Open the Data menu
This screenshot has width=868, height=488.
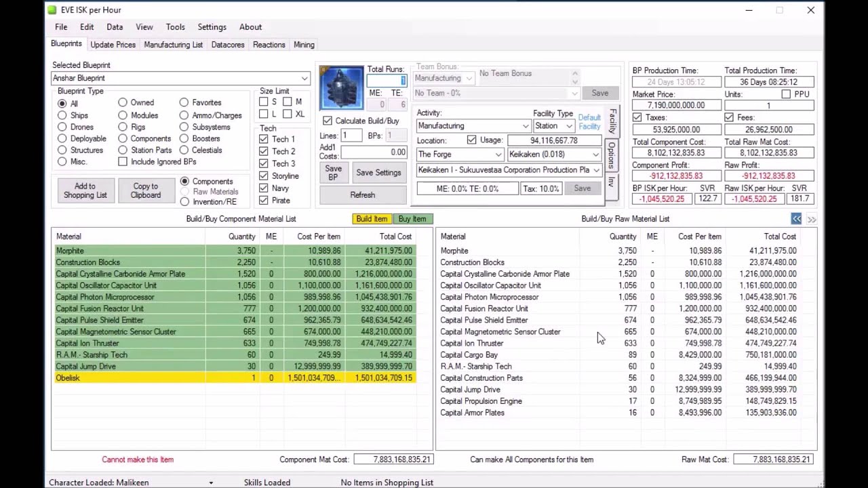[115, 27]
